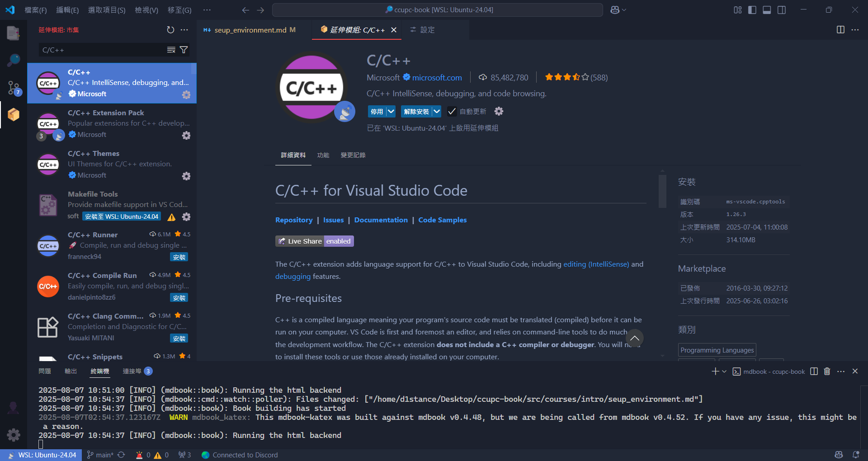This screenshot has height=461, width=868.
Task: Toggle secondary side bar visibility
Action: 781,10
